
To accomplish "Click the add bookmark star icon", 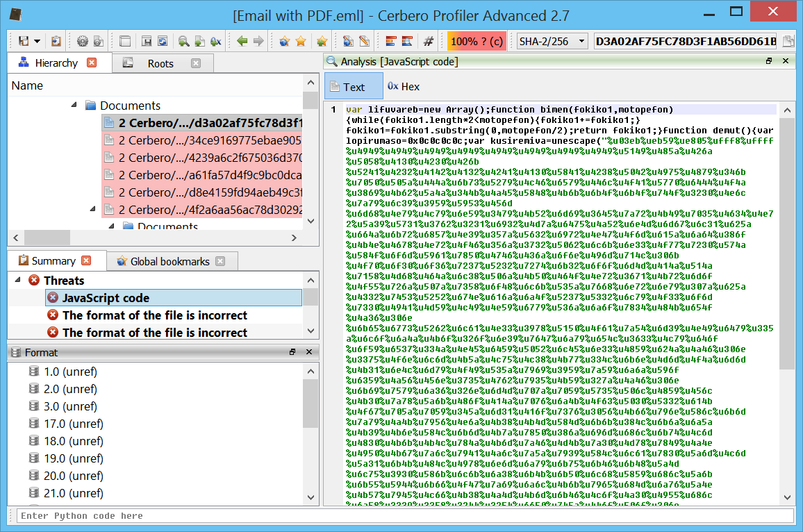I will pyautogui.click(x=322, y=41).
